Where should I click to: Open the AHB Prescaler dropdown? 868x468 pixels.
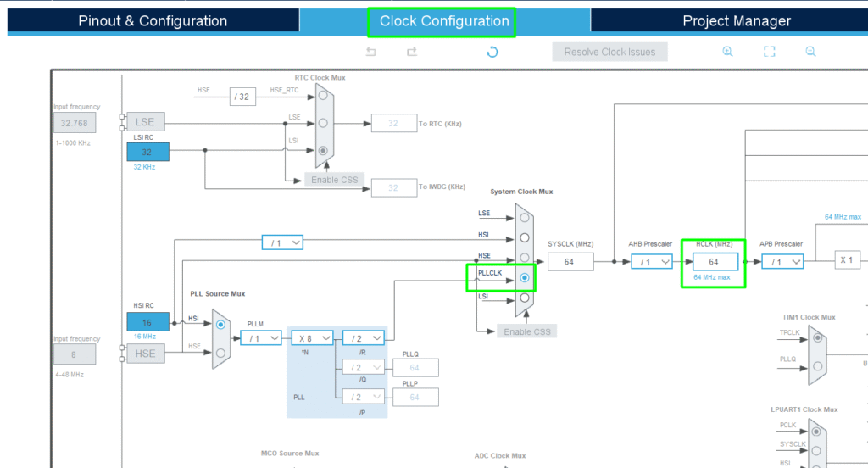coord(651,262)
